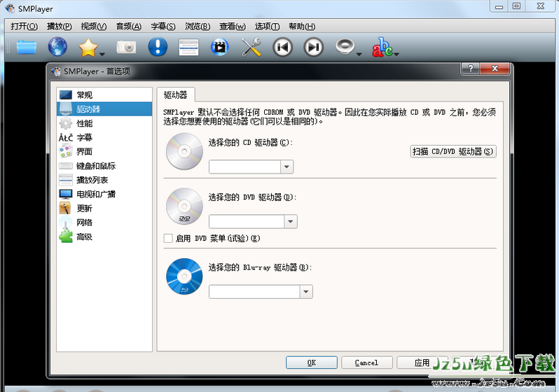Screen dimensions: 559x392
Task: Open preferences with wrench and screwdriver icon
Action: point(251,47)
